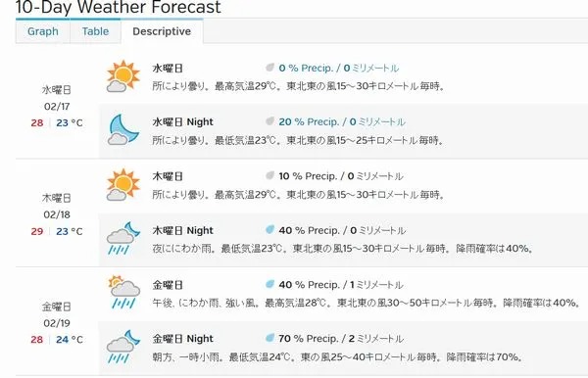The height and width of the screenshot is (378, 588).
Task: Open the Table tab
Action: coord(95,31)
